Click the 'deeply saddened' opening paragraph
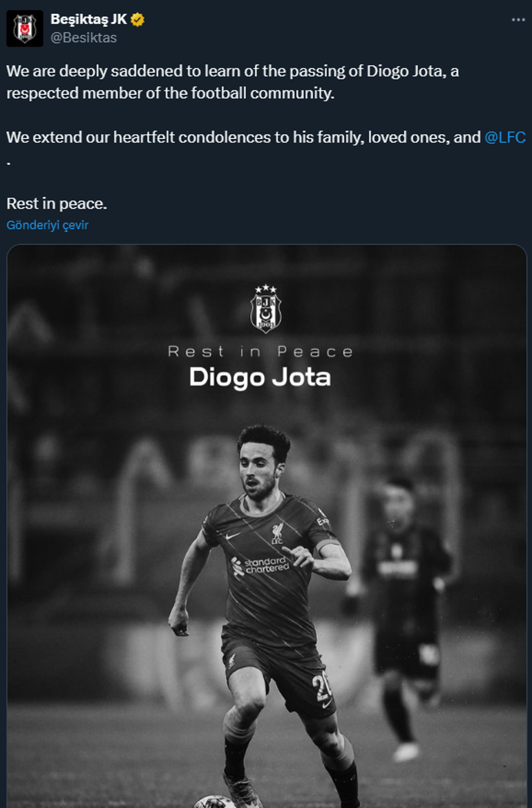This screenshot has height=808, width=532. [x=232, y=82]
